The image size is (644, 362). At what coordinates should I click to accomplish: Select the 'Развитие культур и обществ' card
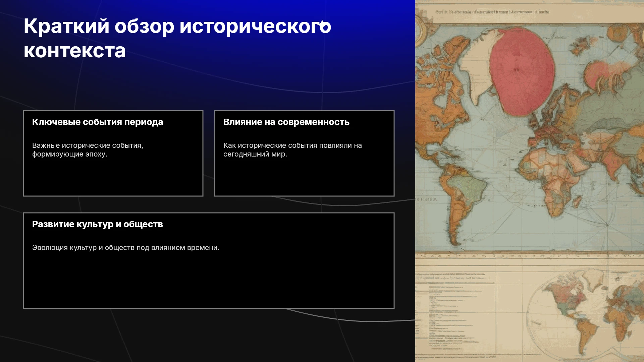(209, 260)
